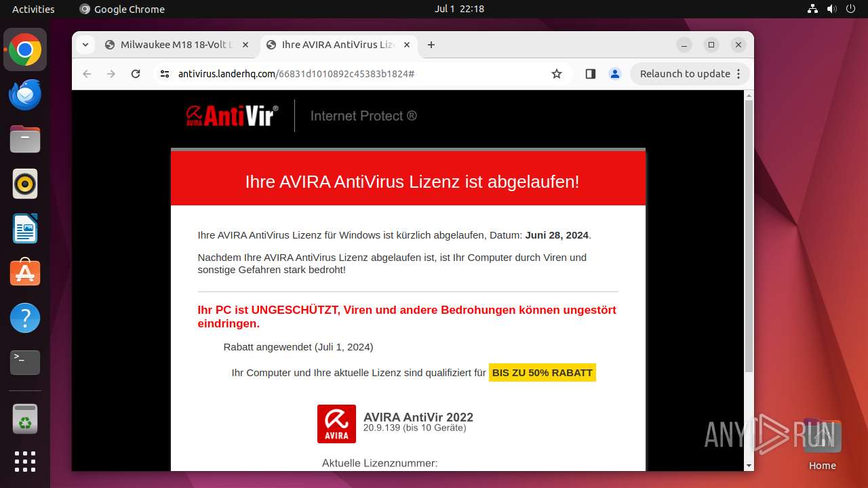This screenshot has width=868, height=488.
Task: Click the Internet Protect header text
Action: tap(363, 116)
